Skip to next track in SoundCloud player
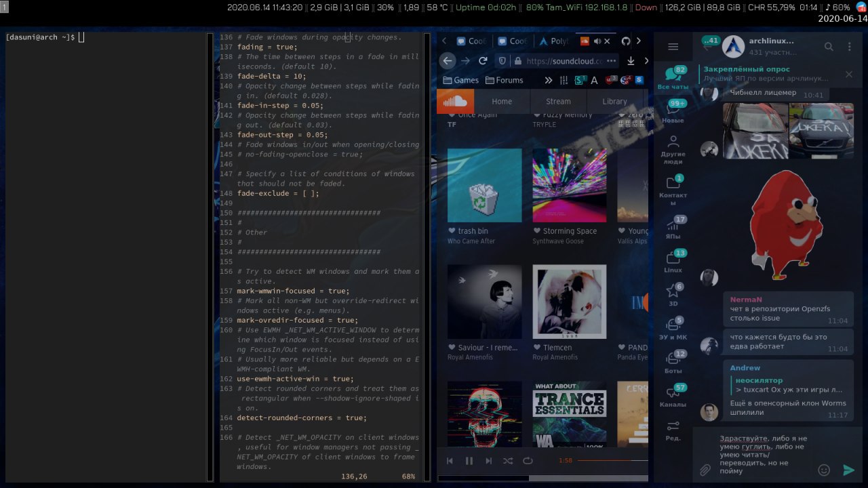 tap(488, 461)
